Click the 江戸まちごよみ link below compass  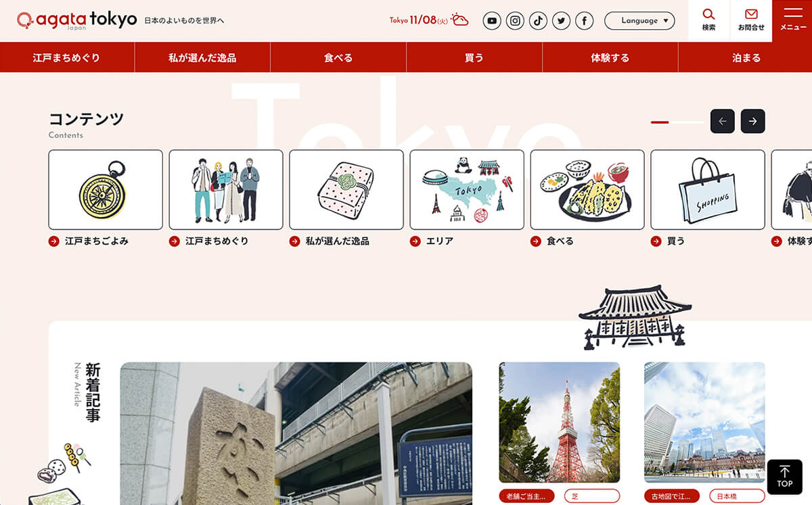point(96,241)
